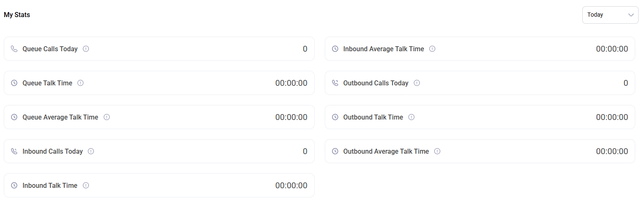Click info icon beside Outbound Calls Today

coord(417,83)
